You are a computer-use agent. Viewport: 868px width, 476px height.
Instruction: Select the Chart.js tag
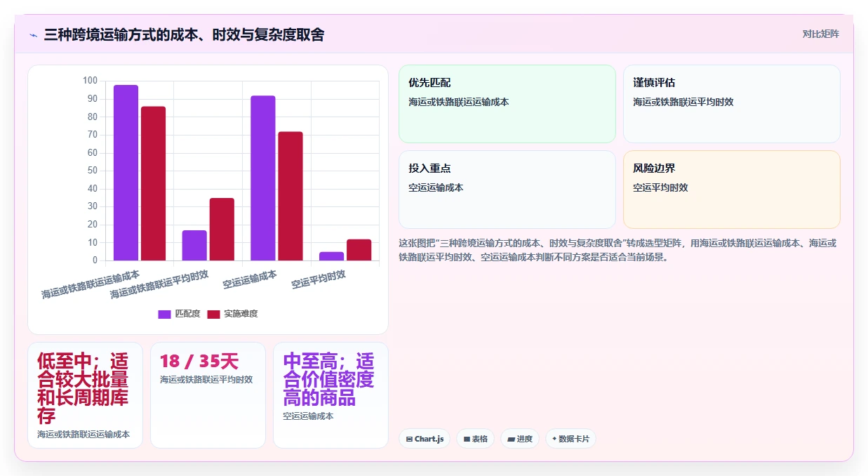425,439
